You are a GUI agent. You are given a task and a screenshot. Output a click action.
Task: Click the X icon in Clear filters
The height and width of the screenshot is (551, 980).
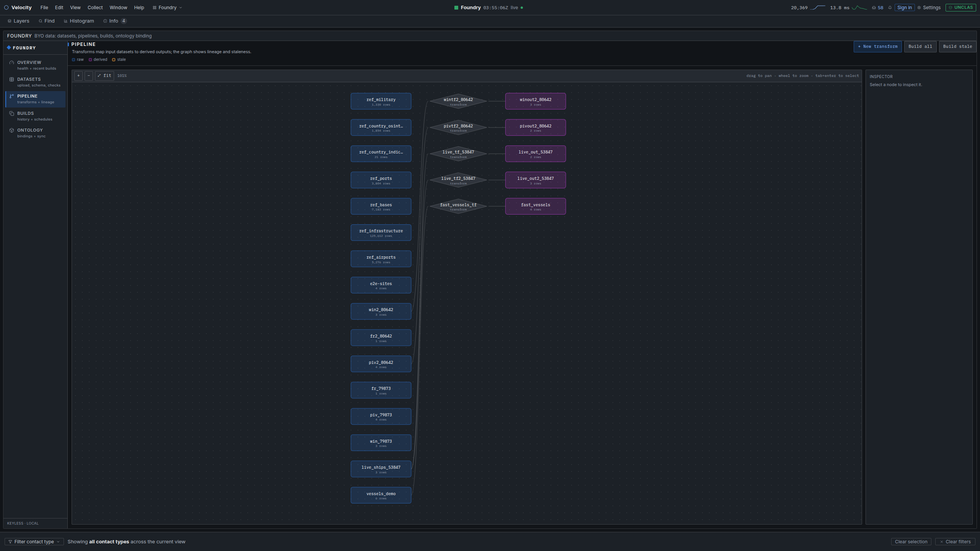(942, 542)
